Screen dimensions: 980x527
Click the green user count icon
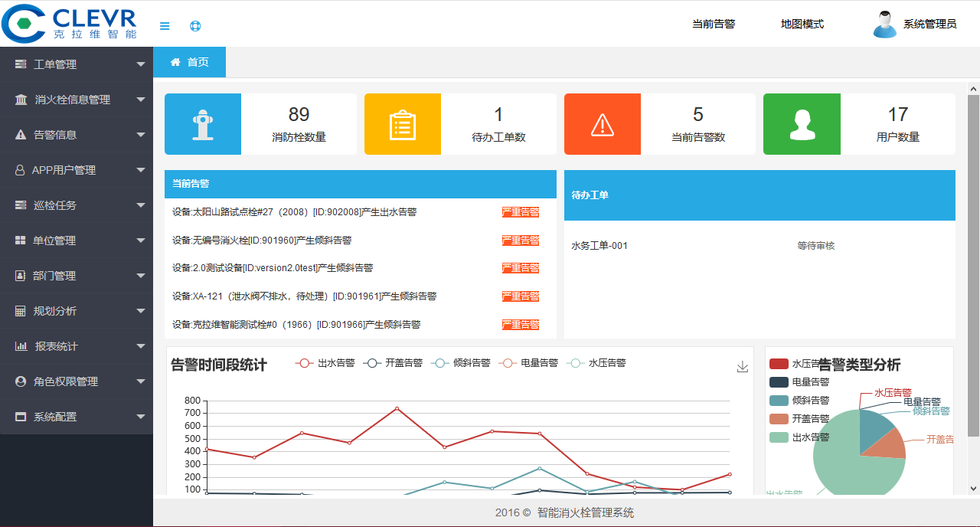click(x=802, y=124)
